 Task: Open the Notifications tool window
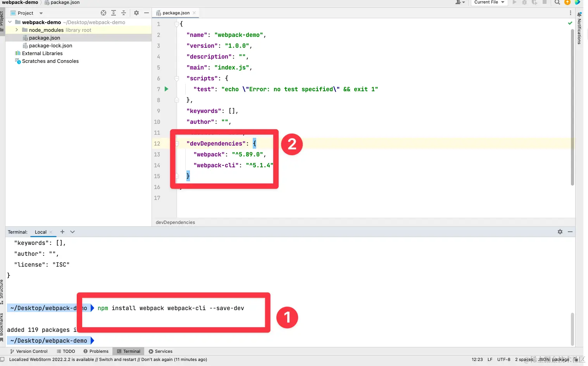click(579, 28)
